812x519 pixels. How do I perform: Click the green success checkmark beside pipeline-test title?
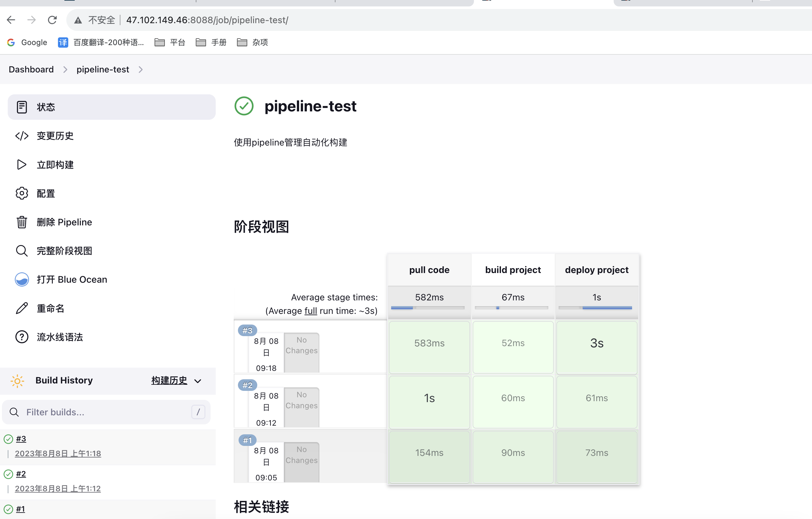(x=244, y=106)
